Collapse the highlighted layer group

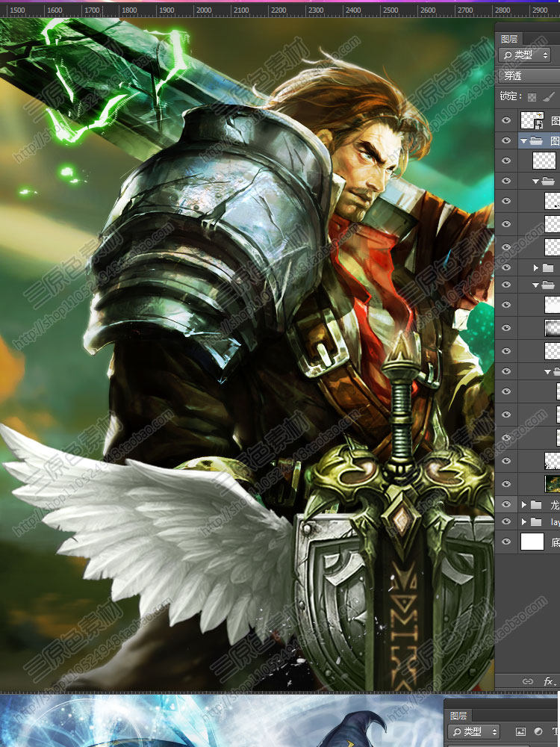tap(524, 141)
